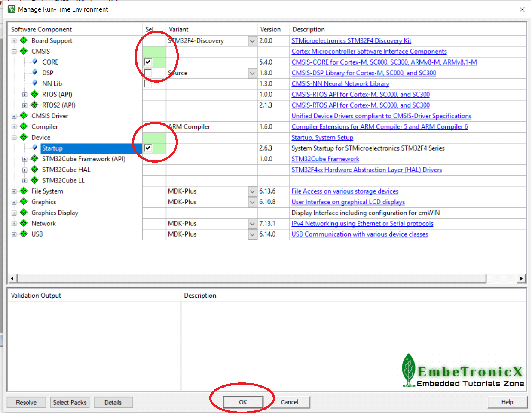Open the STM32Cube Framework description link
This screenshot has width=532, height=413.
pos(325,159)
